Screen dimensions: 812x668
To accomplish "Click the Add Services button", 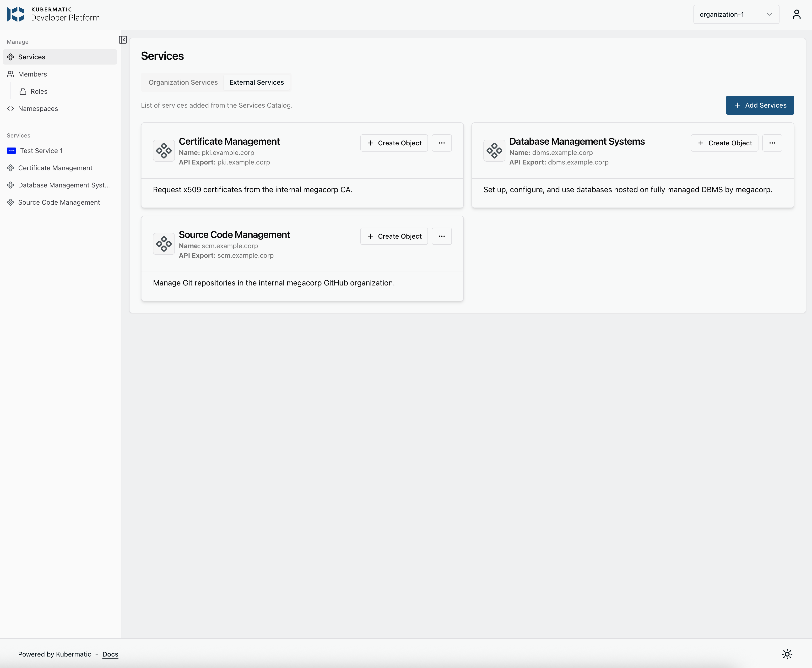I will point(760,105).
